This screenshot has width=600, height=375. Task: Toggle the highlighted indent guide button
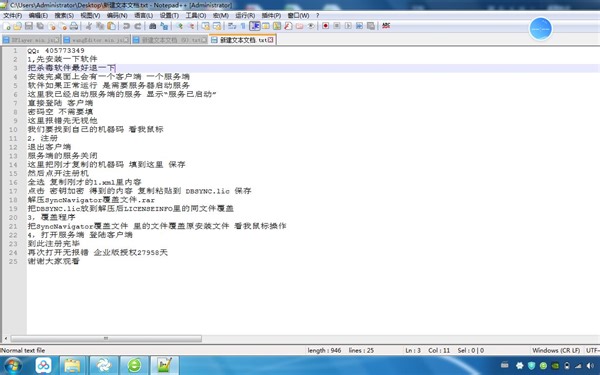pos(254,26)
